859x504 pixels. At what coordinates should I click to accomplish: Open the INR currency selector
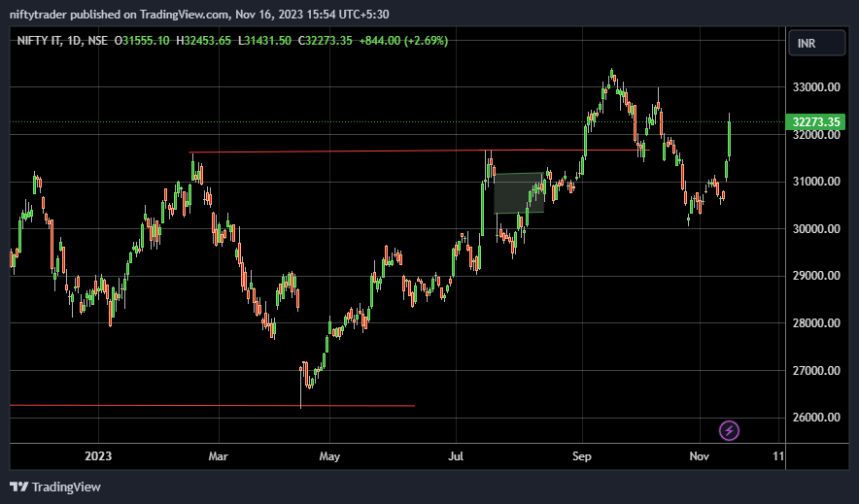coord(816,44)
